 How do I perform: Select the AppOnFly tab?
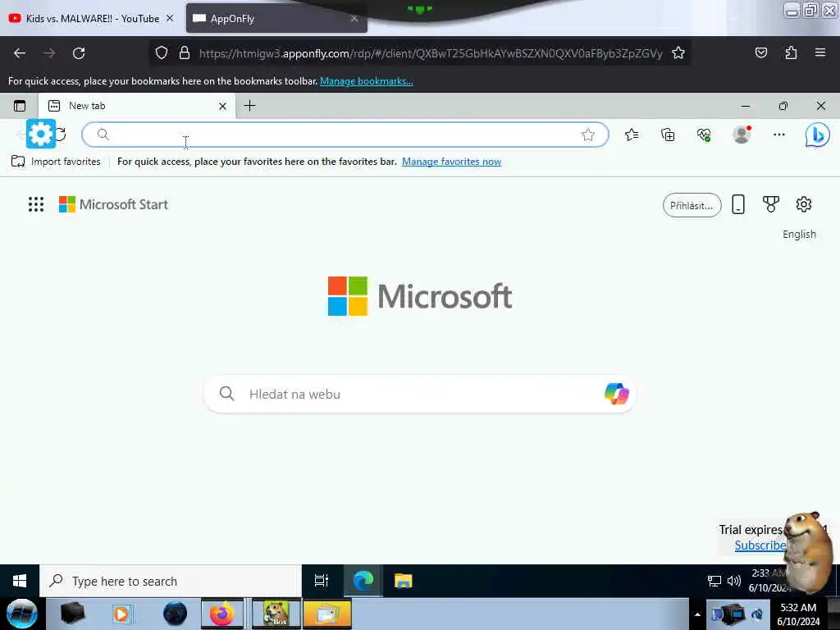click(276, 19)
